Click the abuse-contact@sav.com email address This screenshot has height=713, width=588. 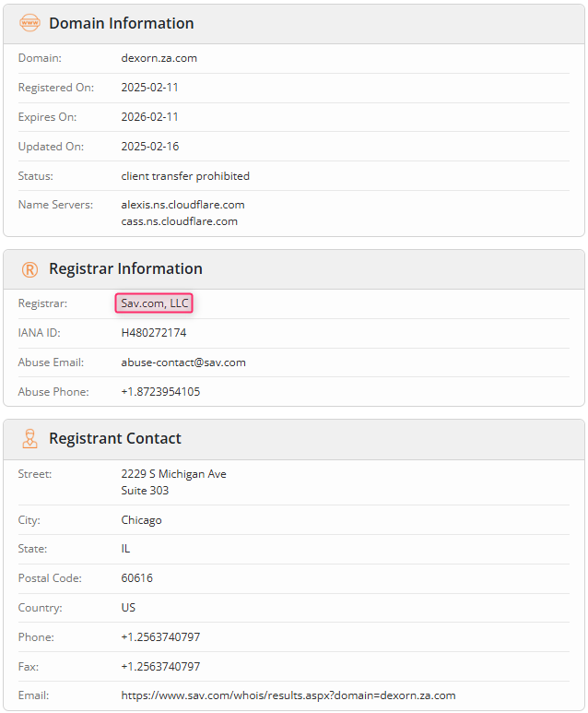point(183,362)
